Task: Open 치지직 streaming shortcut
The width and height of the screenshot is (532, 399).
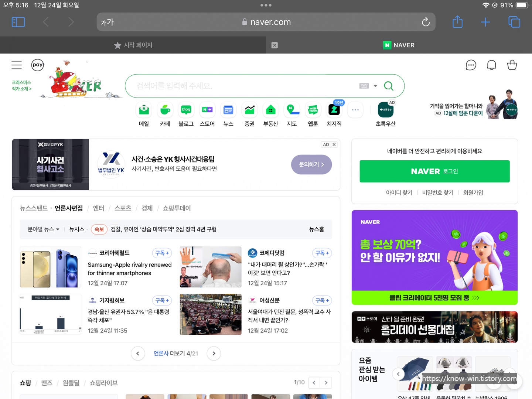Action: pos(334,115)
